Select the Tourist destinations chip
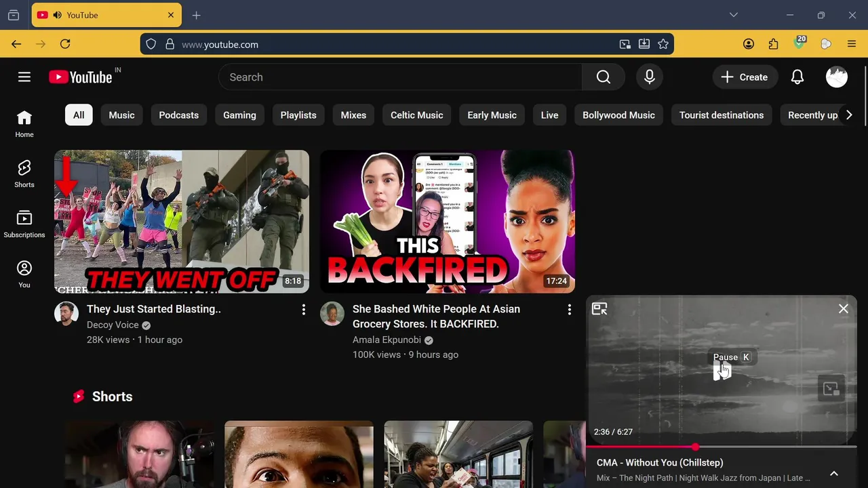This screenshot has height=488, width=868. [x=722, y=115]
